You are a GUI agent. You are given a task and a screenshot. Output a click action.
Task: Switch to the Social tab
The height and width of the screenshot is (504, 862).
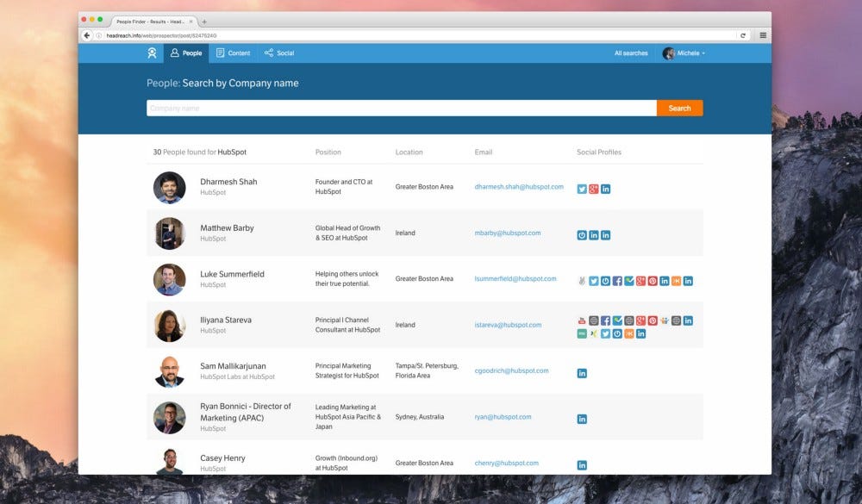pyautogui.click(x=279, y=53)
